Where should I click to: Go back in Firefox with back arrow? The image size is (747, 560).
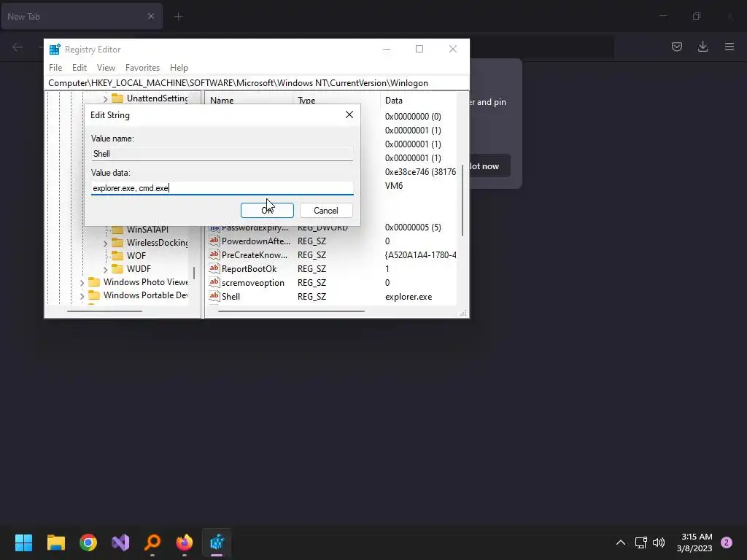coord(18,47)
